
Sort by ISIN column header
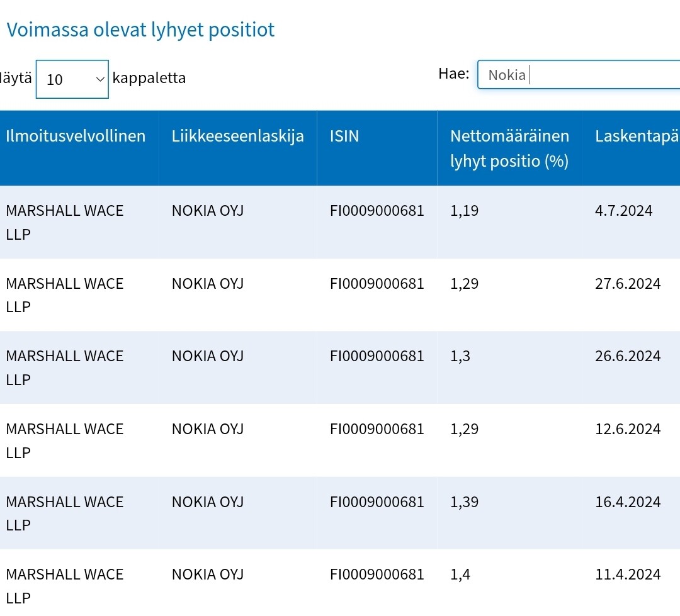coord(377,148)
